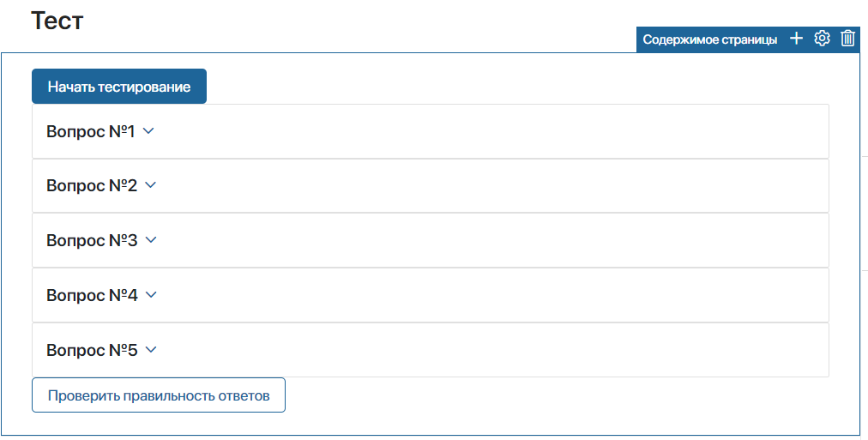Expand chevron next to Вопрос №1
Image resolution: width=868 pixels, height=440 pixels.
click(x=148, y=131)
